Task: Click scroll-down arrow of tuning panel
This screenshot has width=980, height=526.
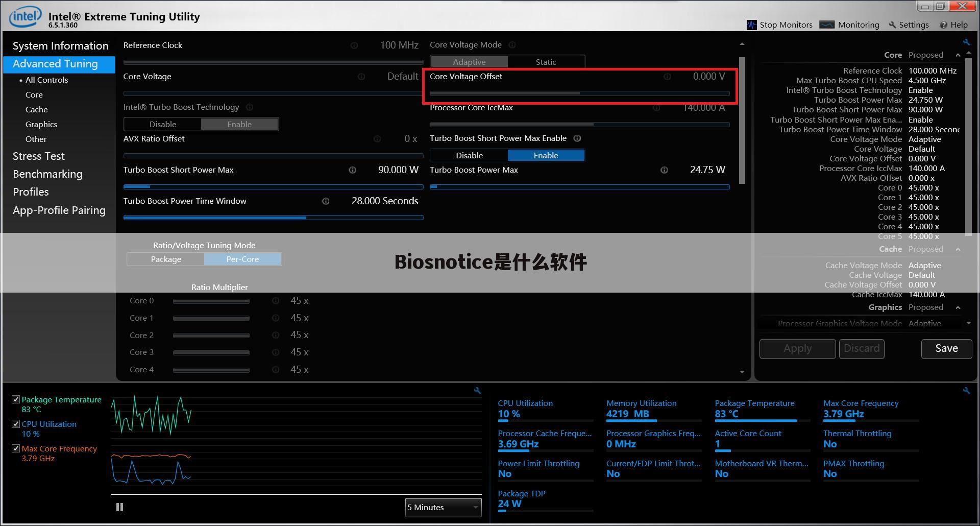Action: (x=742, y=372)
